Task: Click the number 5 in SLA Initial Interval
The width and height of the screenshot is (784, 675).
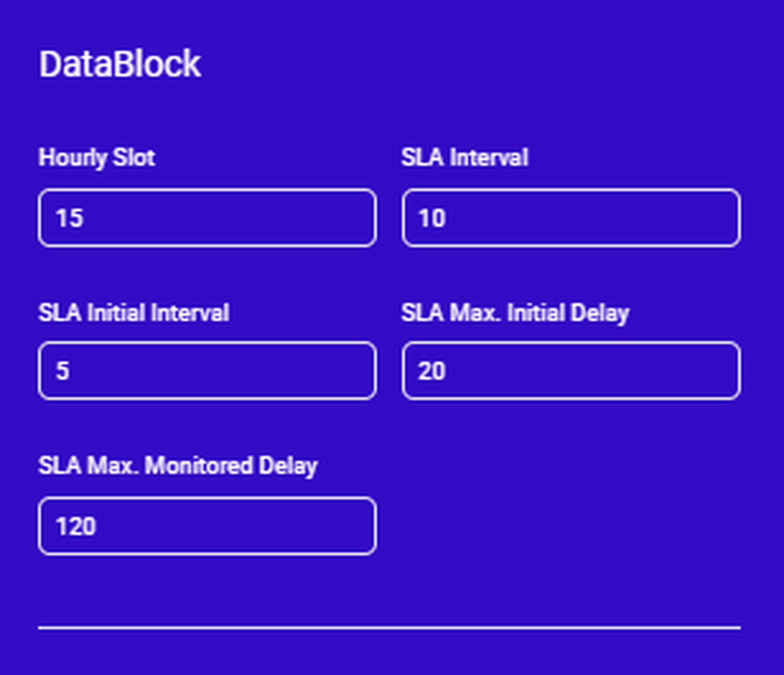Action: click(x=63, y=371)
